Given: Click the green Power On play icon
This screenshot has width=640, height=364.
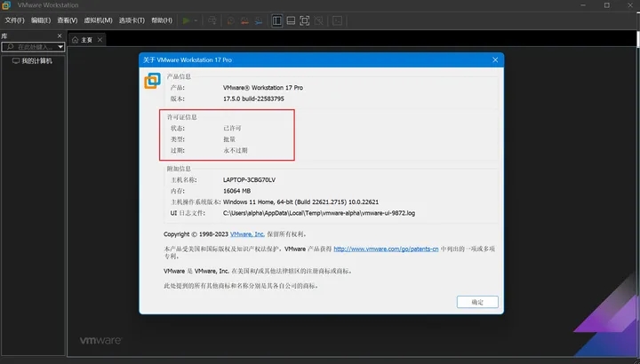Looking at the screenshot, I should [186, 20].
